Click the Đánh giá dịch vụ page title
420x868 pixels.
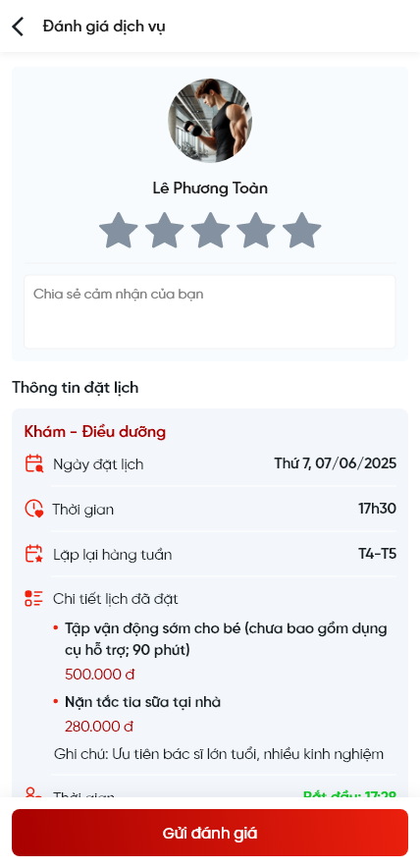click(104, 27)
